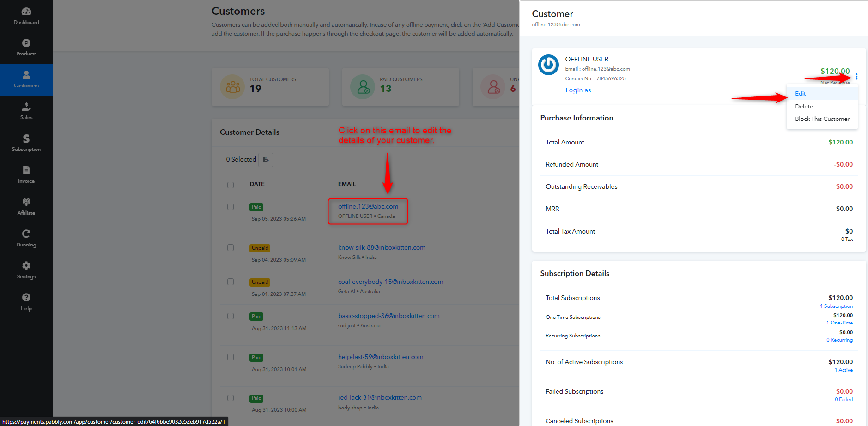Open Settings gear in the sidebar
The width and height of the screenshot is (868, 426).
tap(26, 270)
